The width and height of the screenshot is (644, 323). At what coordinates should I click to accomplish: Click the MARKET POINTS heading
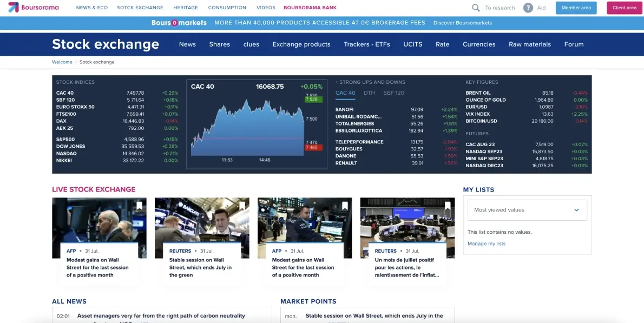click(x=308, y=301)
